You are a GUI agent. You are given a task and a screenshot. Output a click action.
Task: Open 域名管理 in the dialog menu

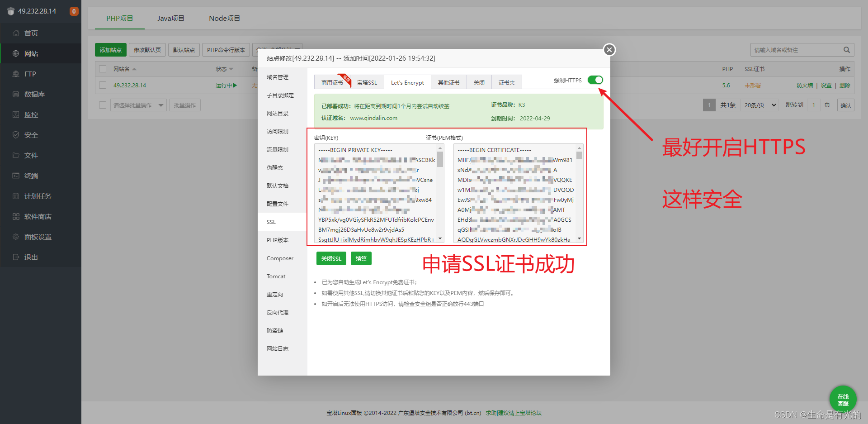pyautogui.click(x=283, y=77)
